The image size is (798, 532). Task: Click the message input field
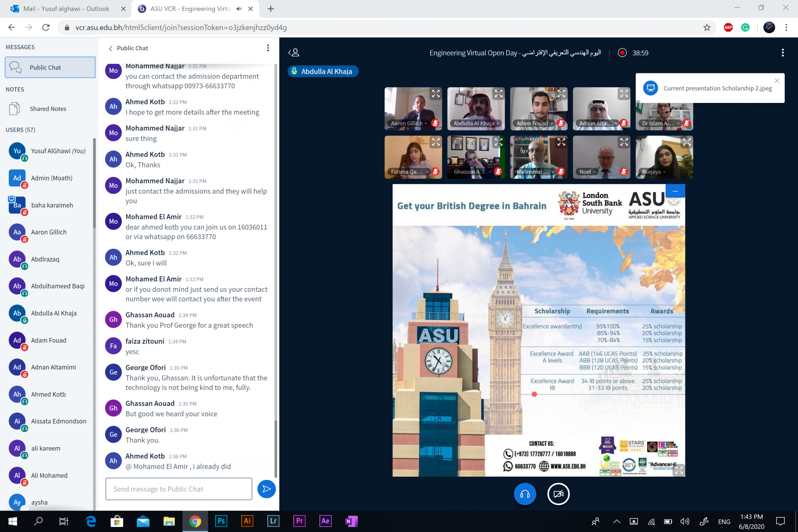tap(179, 489)
